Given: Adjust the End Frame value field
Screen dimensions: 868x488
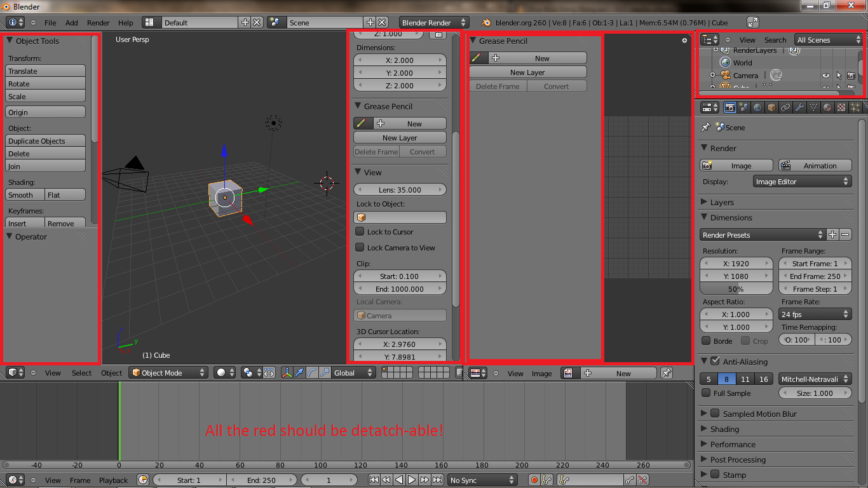Looking at the screenshot, I should tap(815, 276).
